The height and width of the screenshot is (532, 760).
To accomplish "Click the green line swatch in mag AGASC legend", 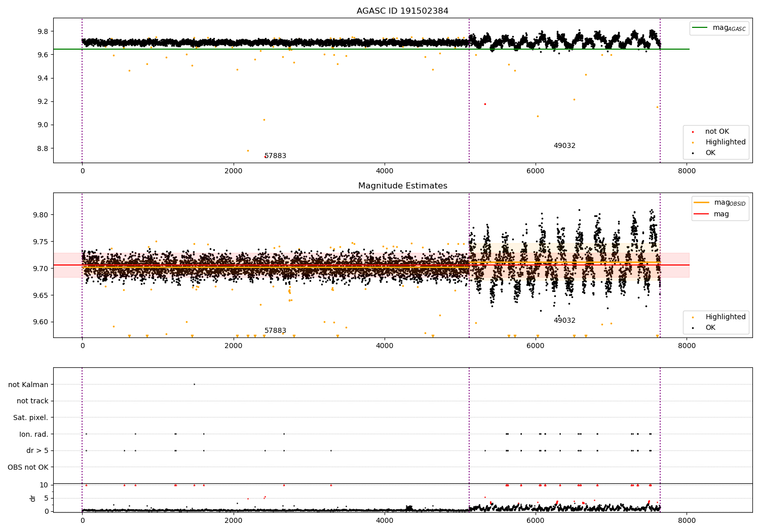I will 700,28.
